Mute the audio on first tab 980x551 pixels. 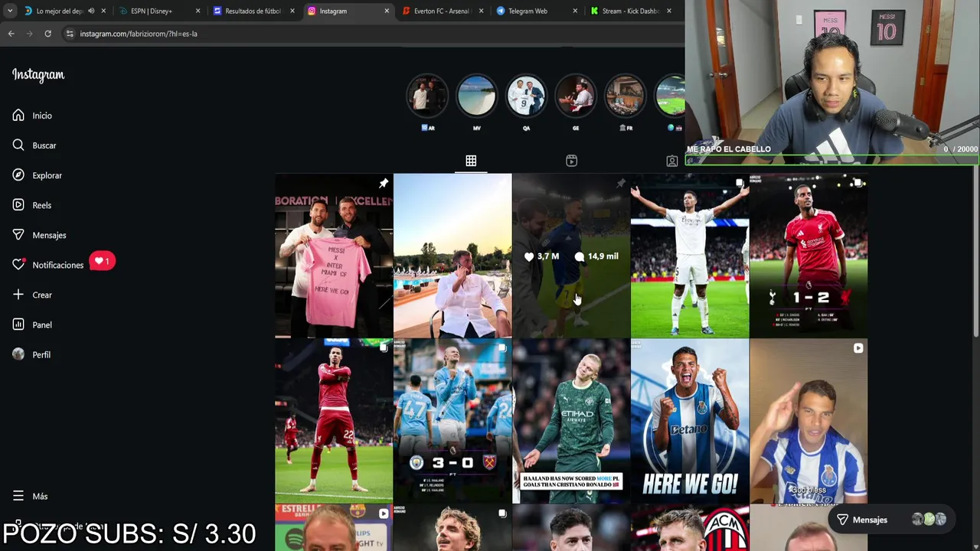(91, 11)
